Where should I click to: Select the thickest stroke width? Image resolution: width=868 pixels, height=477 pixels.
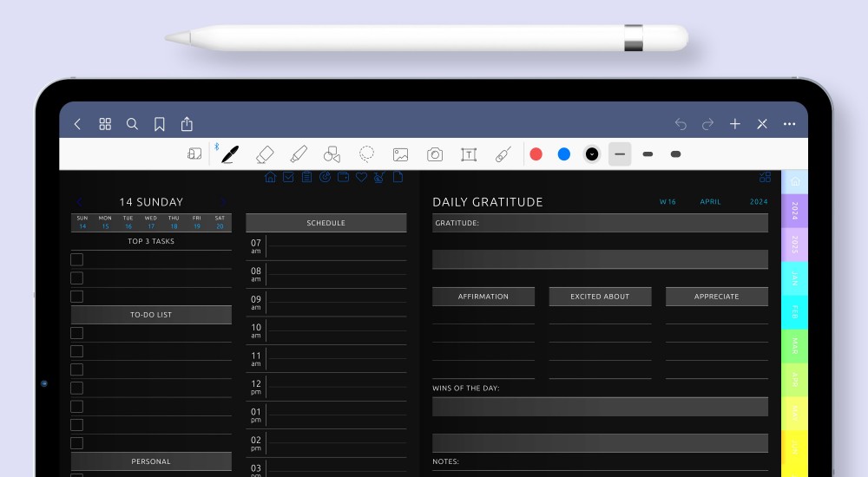tap(676, 154)
